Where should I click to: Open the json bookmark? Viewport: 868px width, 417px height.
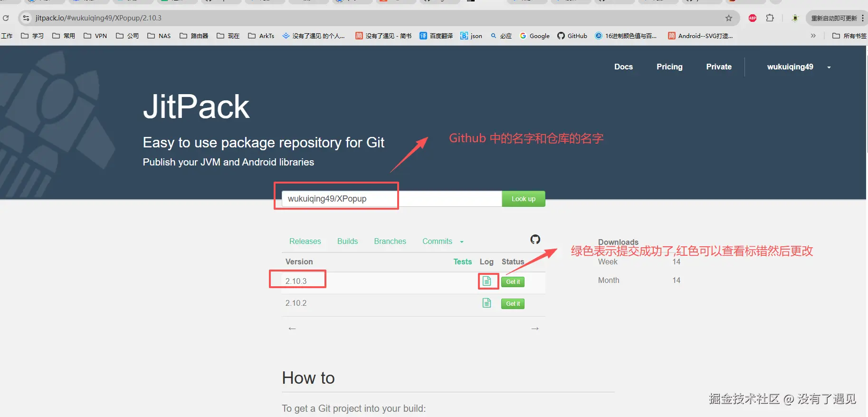(x=471, y=36)
